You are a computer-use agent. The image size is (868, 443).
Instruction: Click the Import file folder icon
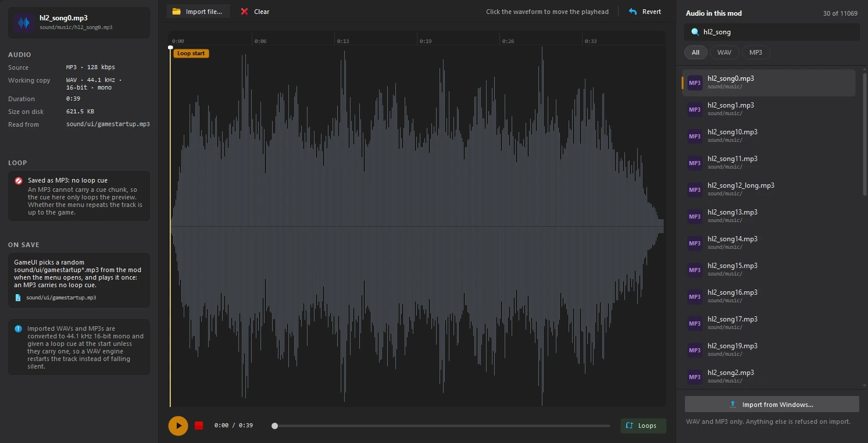(176, 12)
